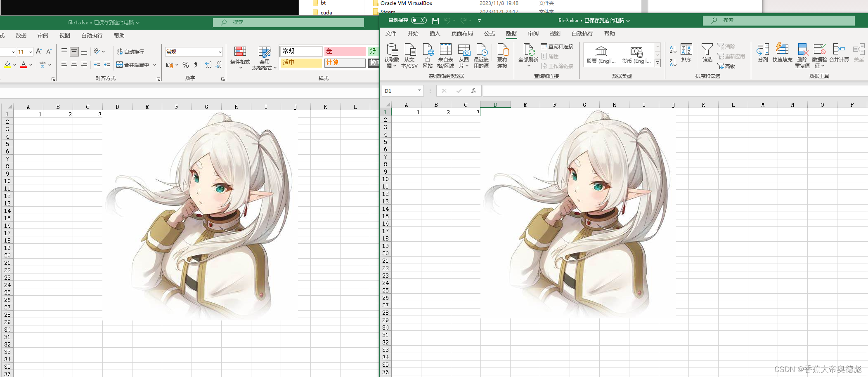Open font size 11 dropdown in file1

pos(31,52)
